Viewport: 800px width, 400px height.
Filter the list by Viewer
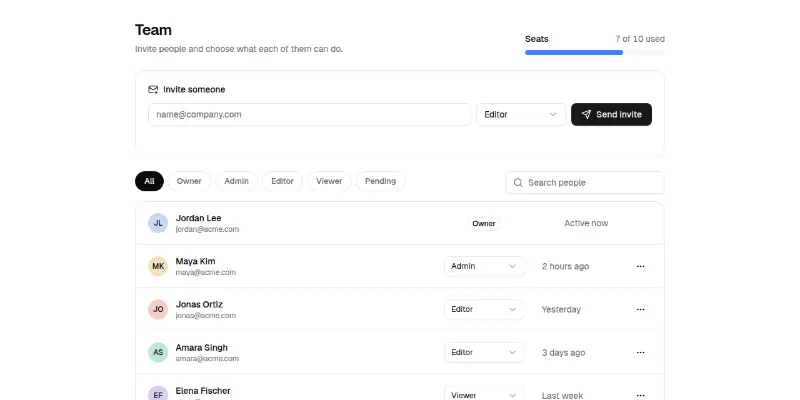pyautogui.click(x=329, y=181)
